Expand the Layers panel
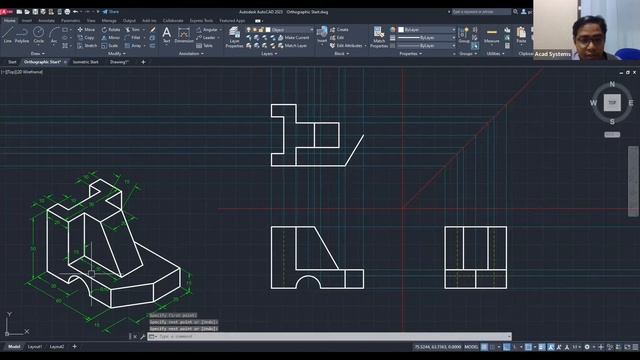Image resolution: width=640 pixels, height=360 pixels. (269, 53)
